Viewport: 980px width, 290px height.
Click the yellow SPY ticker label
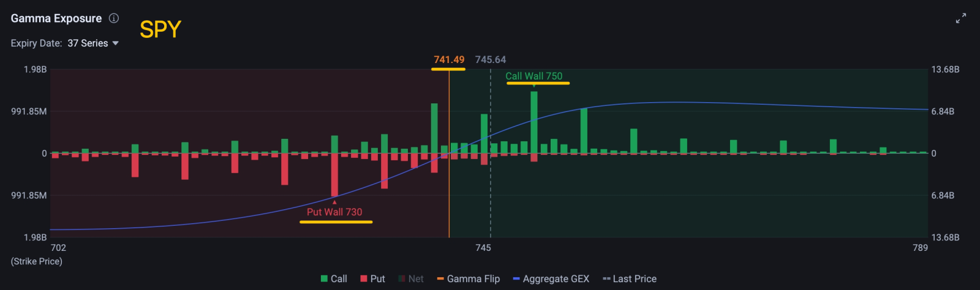pyautogui.click(x=160, y=29)
